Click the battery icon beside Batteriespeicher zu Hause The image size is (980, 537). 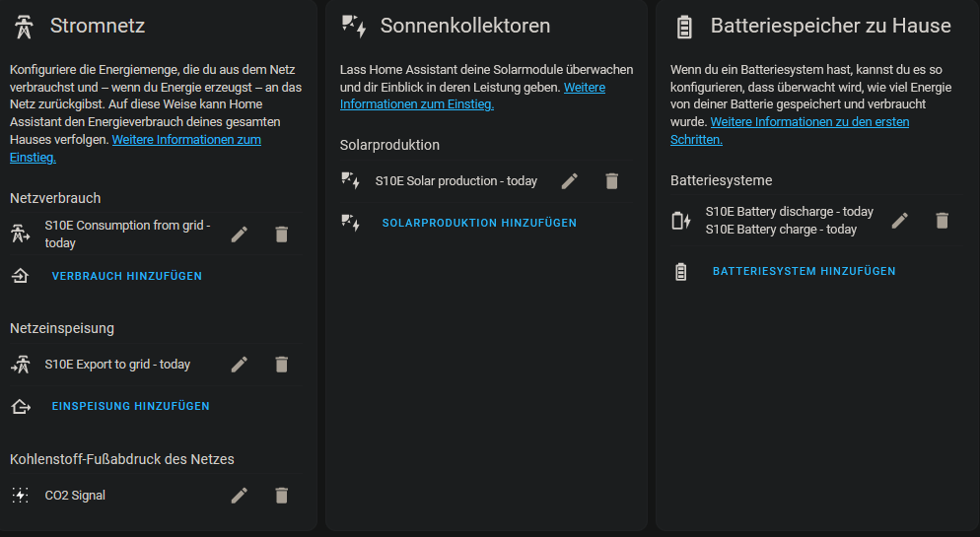click(684, 27)
